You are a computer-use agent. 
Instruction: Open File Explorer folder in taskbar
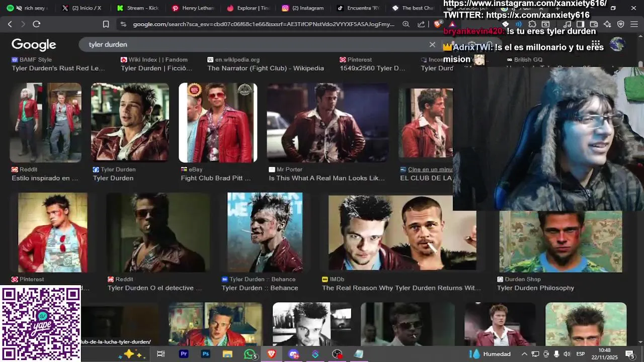click(227, 354)
